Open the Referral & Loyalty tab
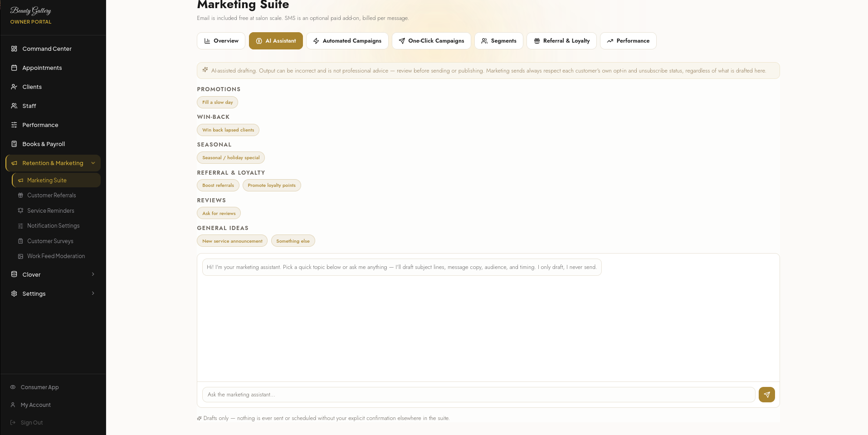868x435 pixels. 561,41
